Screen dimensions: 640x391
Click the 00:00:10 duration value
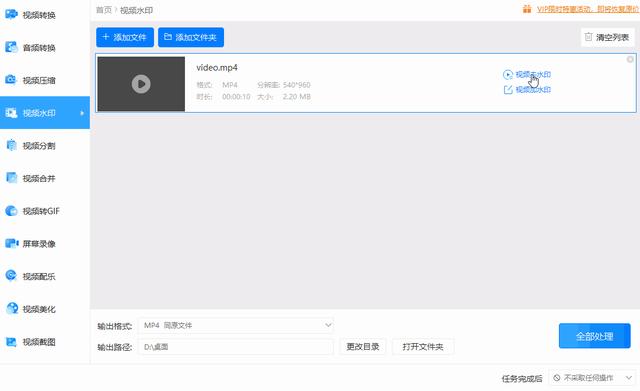pos(236,97)
